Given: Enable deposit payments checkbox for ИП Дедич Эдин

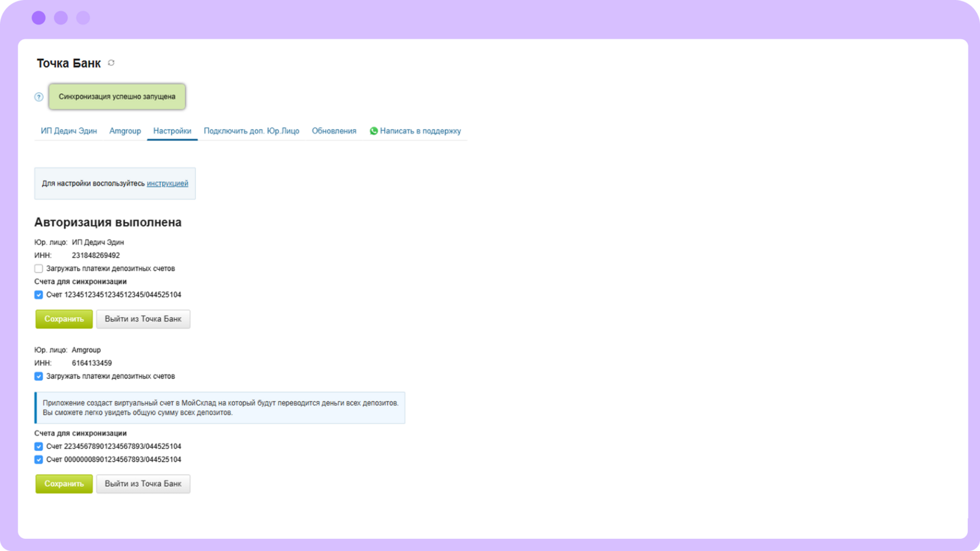Looking at the screenshot, I should (x=38, y=269).
